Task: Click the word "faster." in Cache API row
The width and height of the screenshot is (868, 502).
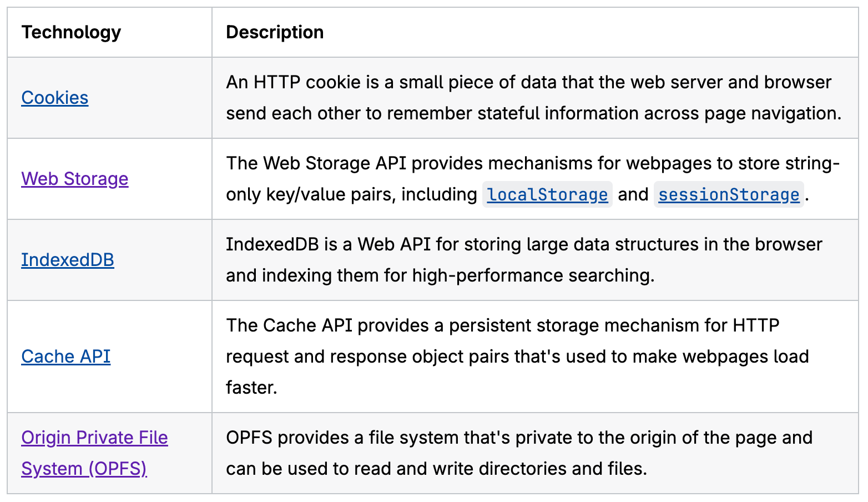Action: pos(251,388)
